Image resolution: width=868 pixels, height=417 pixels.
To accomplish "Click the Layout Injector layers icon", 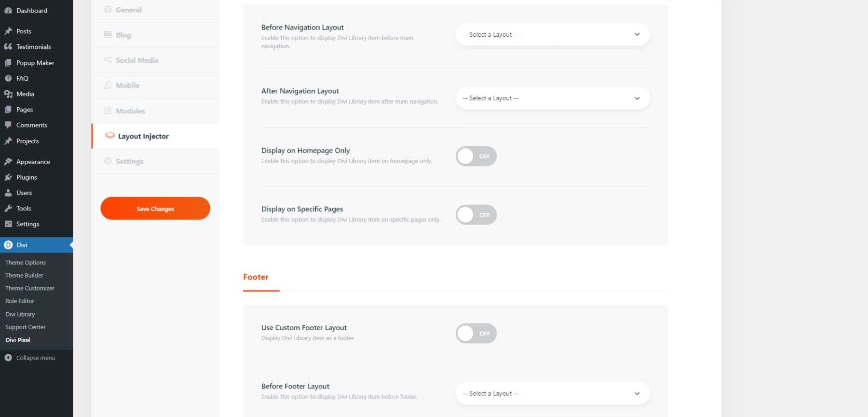I will 110,136.
